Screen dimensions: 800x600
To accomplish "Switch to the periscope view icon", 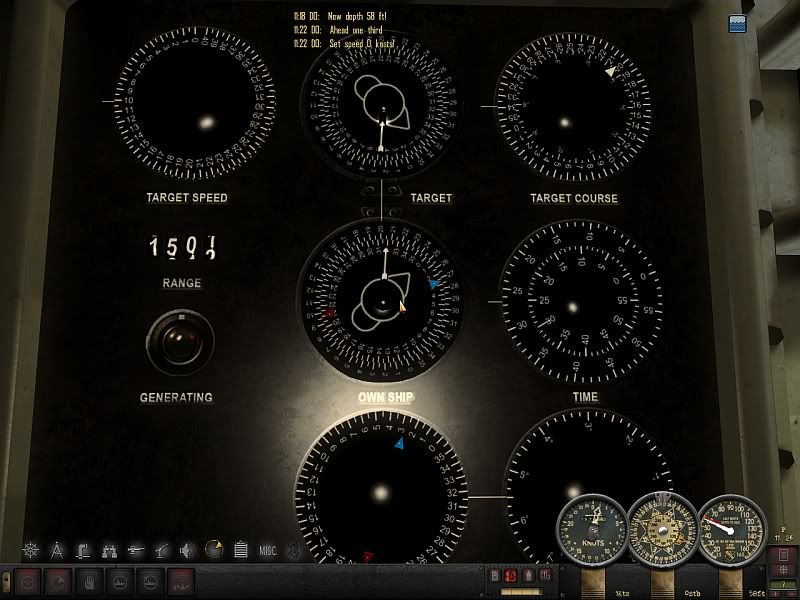I will coord(83,551).
